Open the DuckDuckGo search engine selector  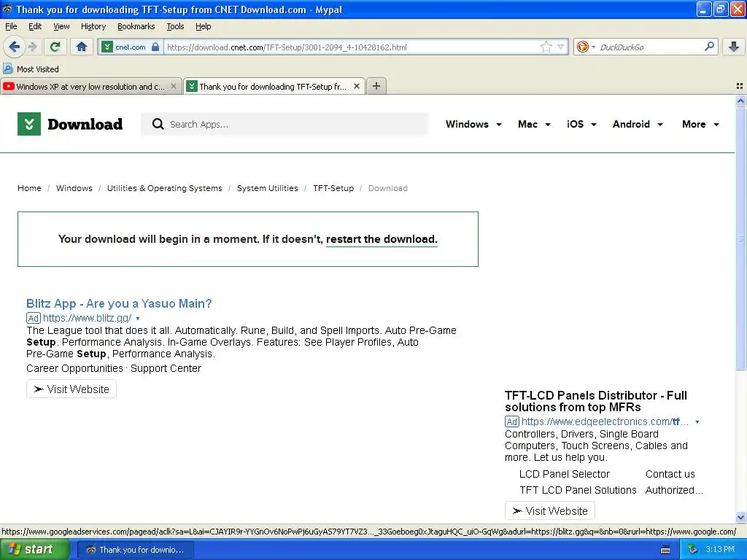coord(586,47)
